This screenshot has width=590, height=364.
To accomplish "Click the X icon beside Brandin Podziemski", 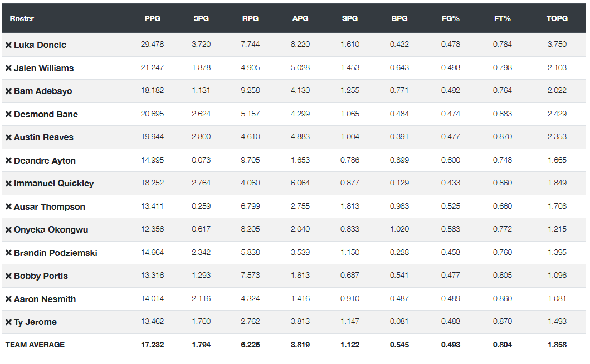I will click(x=8, y=253).
